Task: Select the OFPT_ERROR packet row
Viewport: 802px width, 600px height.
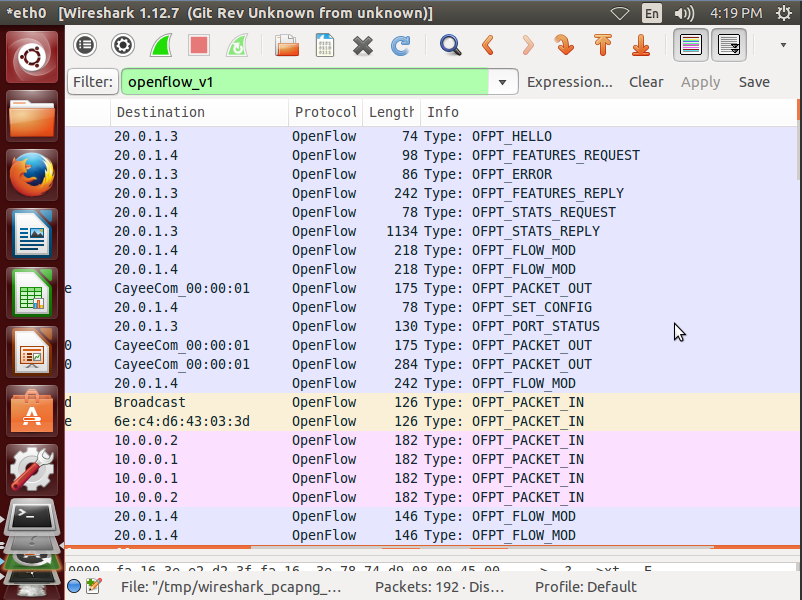Action: pyautogui.click(x=431, y=174)
